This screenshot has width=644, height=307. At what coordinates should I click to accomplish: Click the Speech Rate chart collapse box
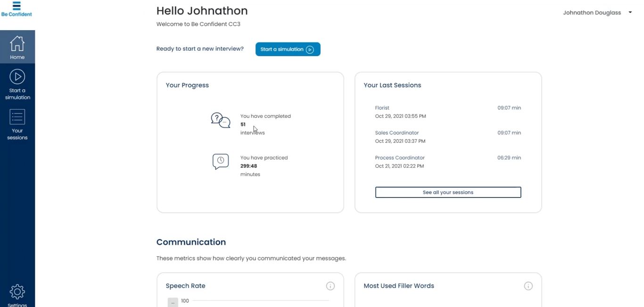173,302
